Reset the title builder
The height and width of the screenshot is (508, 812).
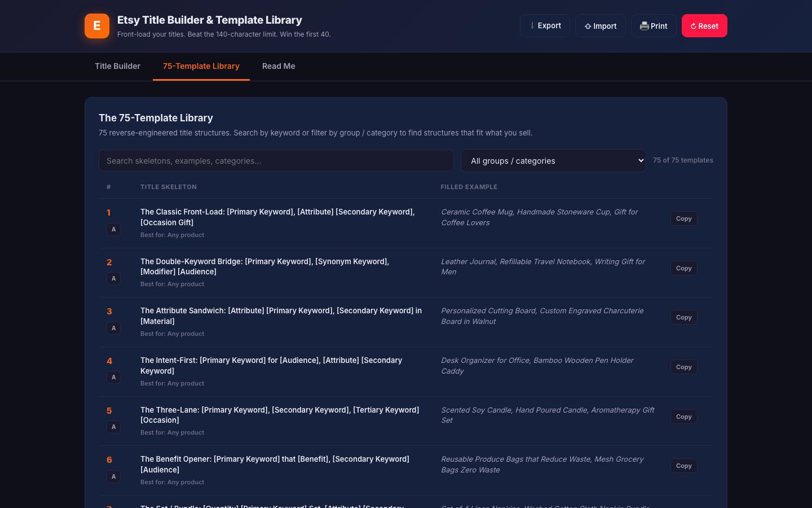pyautogui.click(x=704, y=26)
